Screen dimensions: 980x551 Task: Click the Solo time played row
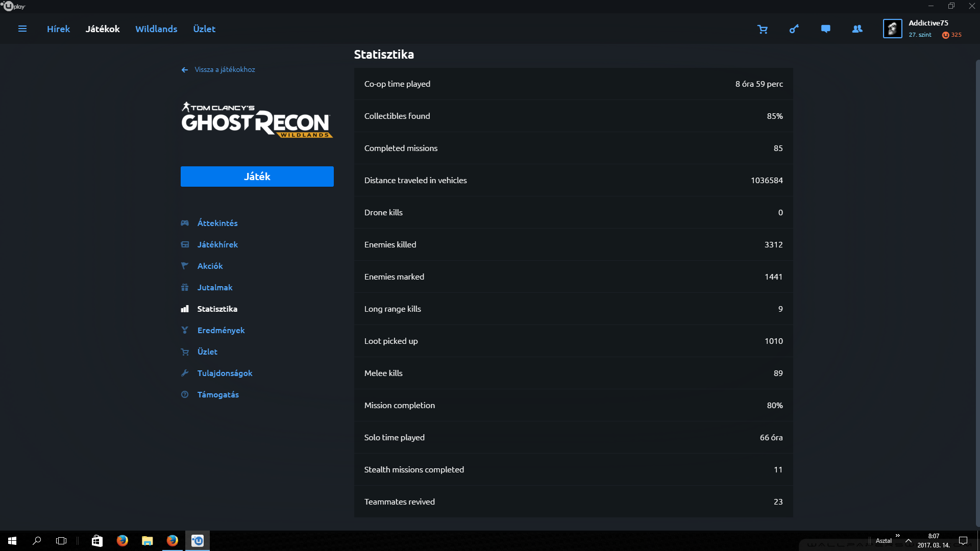coord(574,437)
